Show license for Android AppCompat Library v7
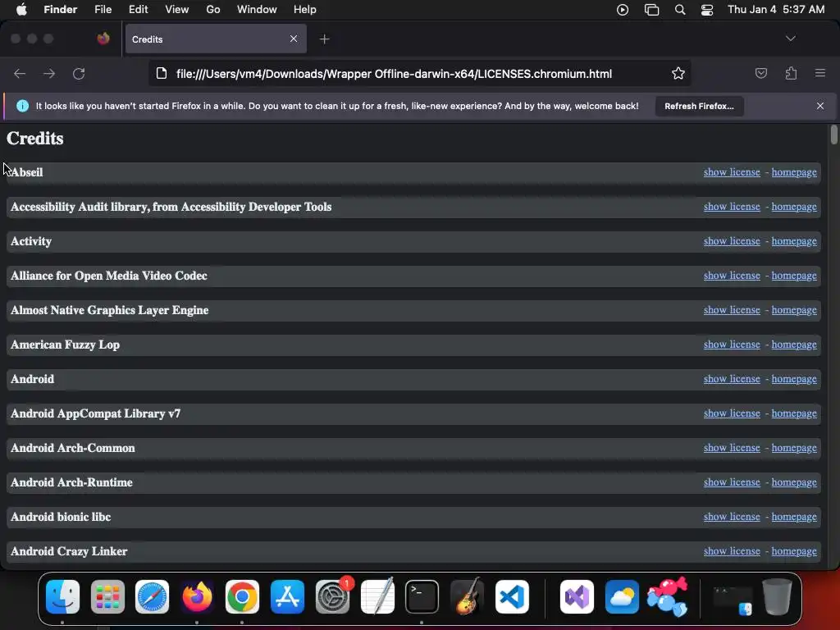This screenshot has height=630, width=840. pyautogui.click(x=732, y=413)
